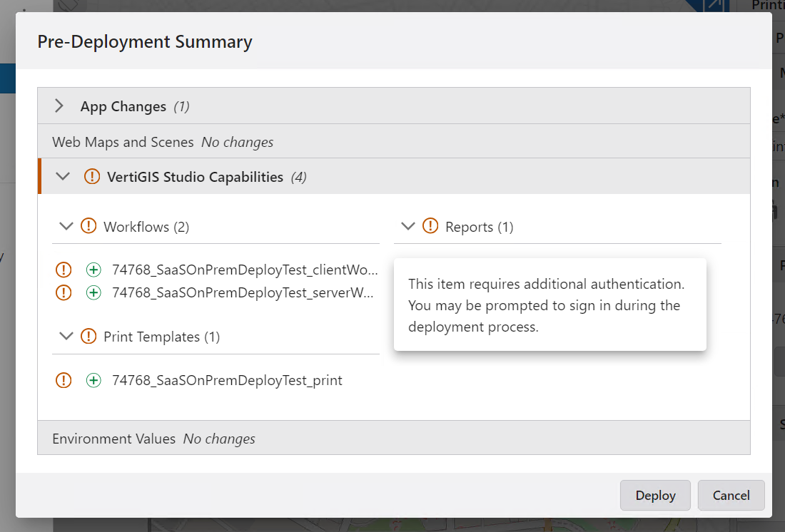Click the warning icon next to clientWorkflow item
This screenshot has width=785, height=532.
(x=64, y=270)
